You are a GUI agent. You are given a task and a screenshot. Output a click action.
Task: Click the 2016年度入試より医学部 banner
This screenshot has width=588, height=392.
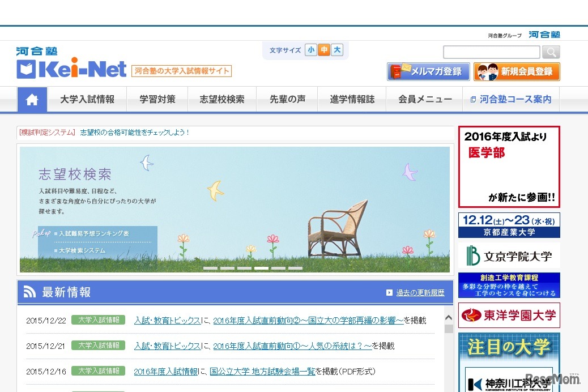[508, 165]
